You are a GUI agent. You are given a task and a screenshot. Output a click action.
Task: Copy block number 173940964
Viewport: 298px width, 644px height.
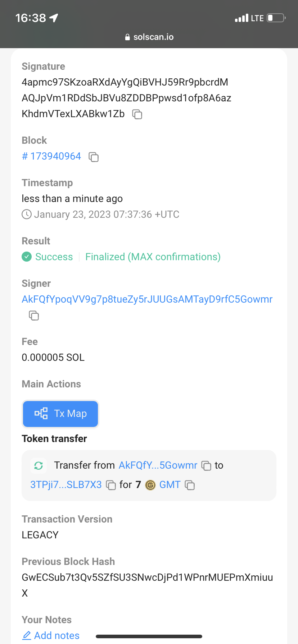(x=94, y=157)
